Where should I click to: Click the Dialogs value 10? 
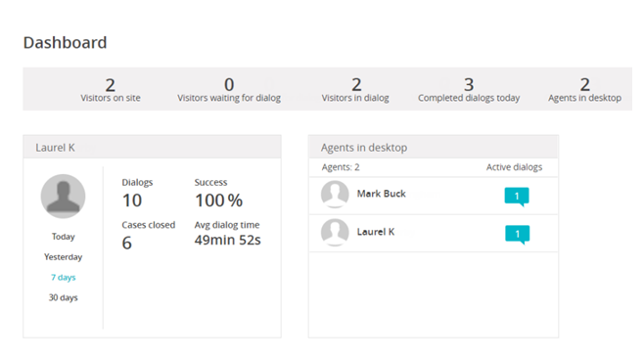132,201
